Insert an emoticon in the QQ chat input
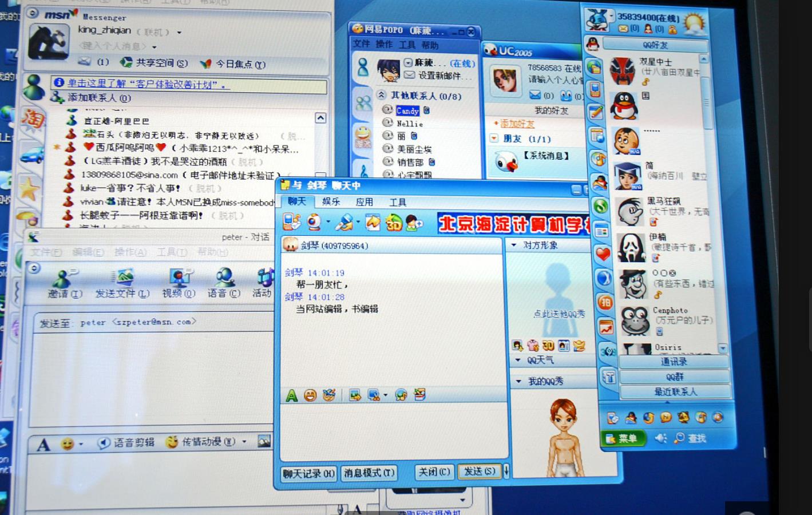Screen dimensions: 812x515 point(311,394)
